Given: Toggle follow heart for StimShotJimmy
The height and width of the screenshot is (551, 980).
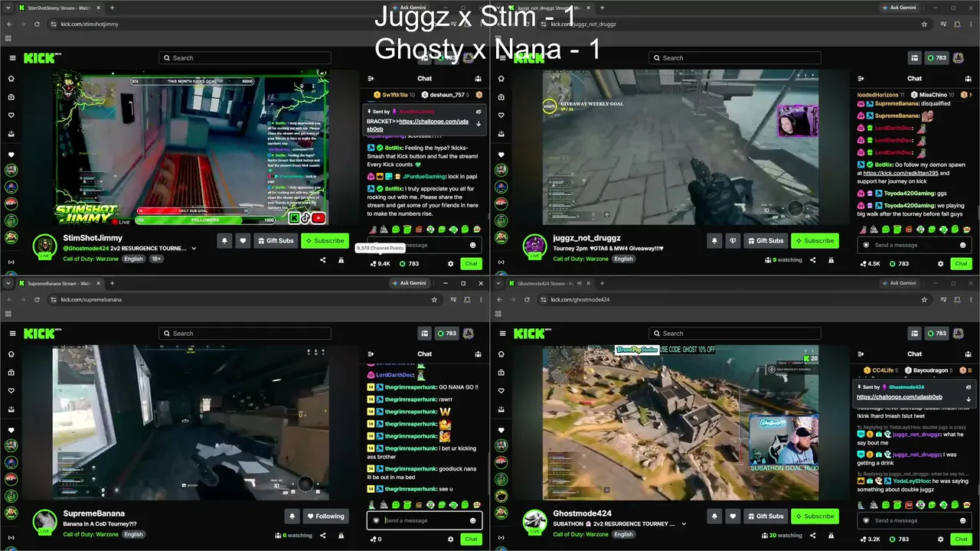Looking at the screenshot, I should click(x=243, y=240).
